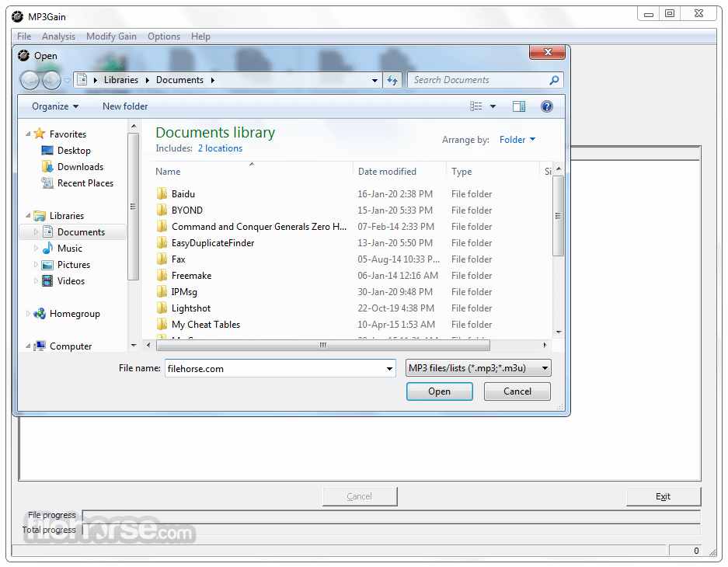
Task: Click the Recent Places icon
Action: point(47,183)
